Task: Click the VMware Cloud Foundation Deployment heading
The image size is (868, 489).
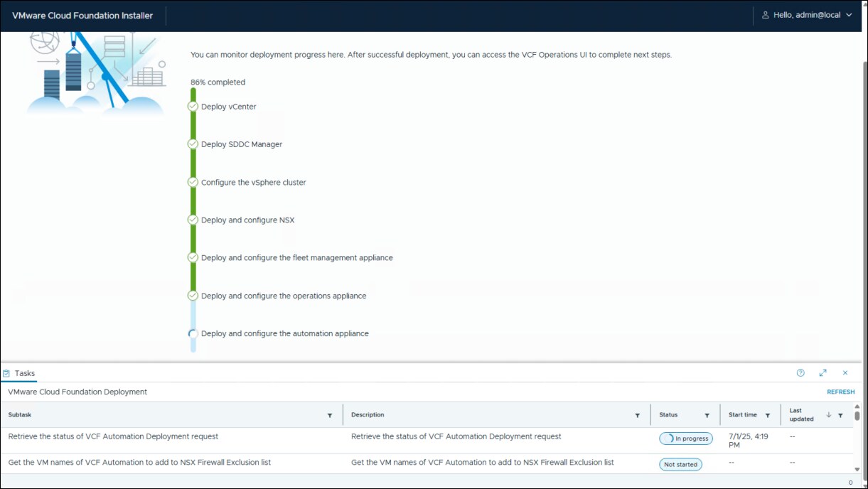Action: click(x=77, y=392)
